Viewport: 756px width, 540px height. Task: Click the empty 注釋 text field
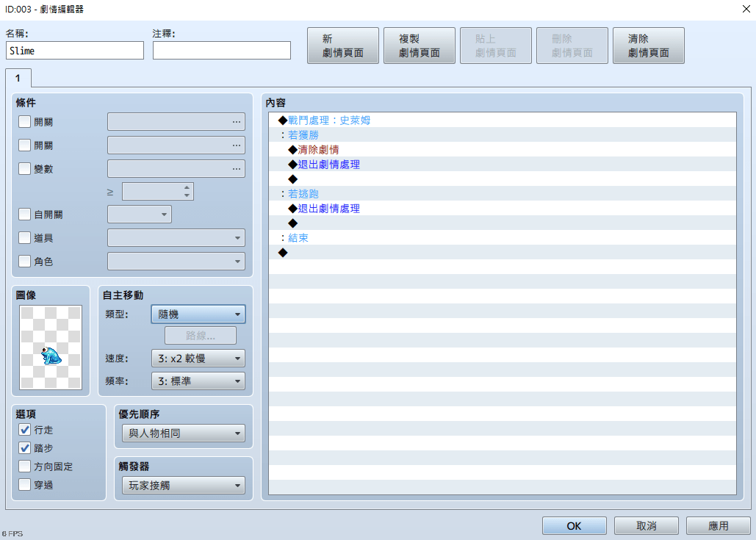pos(221,51)
